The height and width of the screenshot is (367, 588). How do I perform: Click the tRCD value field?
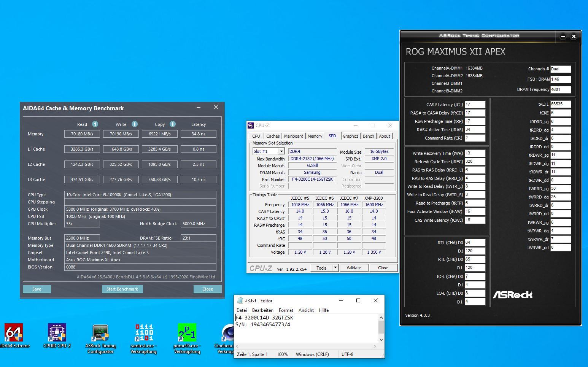pyautogui.click(x=475, y=113)
